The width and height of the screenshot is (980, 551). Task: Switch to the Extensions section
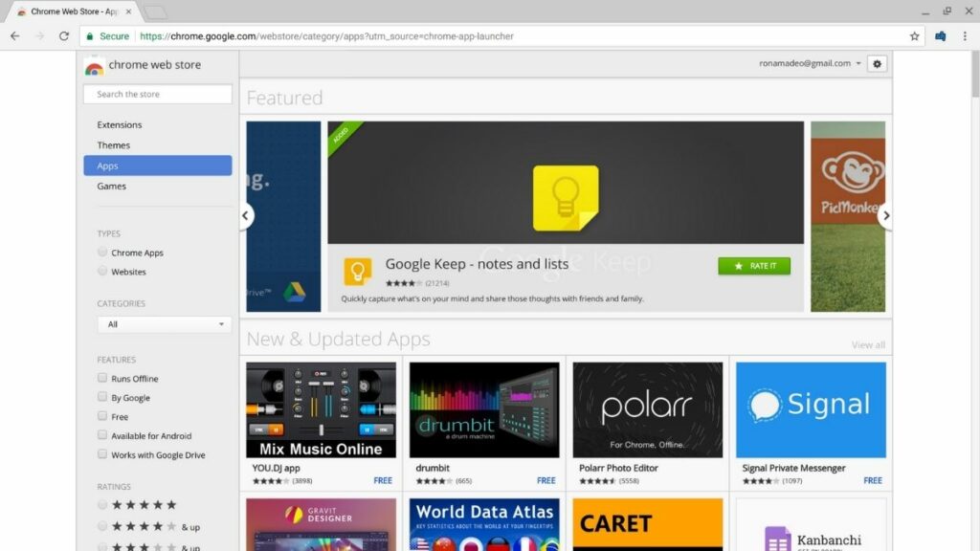pos(119,124)
